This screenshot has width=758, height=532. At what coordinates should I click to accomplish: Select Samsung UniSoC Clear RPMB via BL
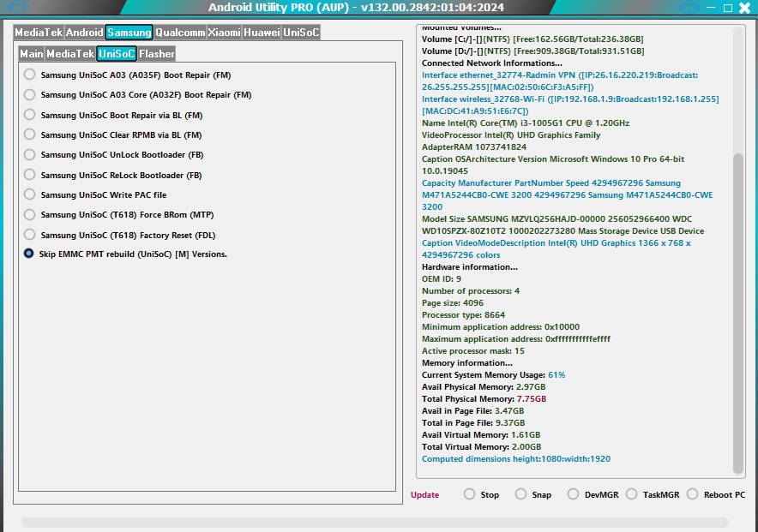tap(28, 134)
